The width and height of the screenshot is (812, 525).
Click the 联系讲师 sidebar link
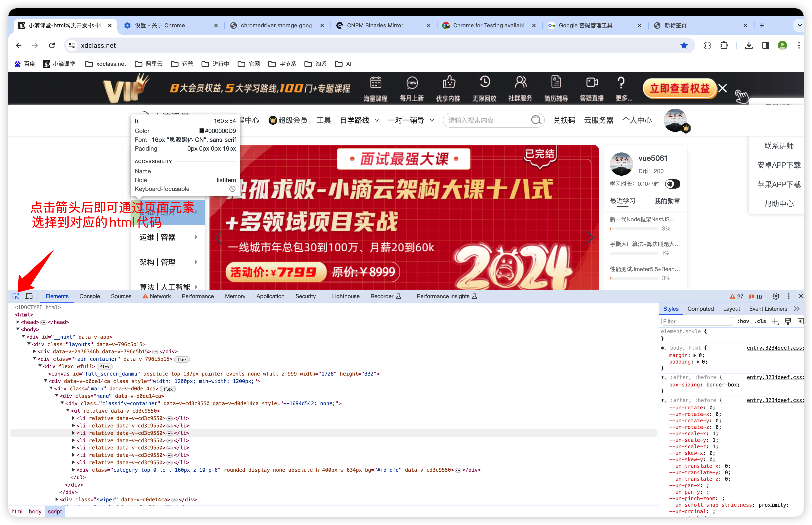[779, 146]
